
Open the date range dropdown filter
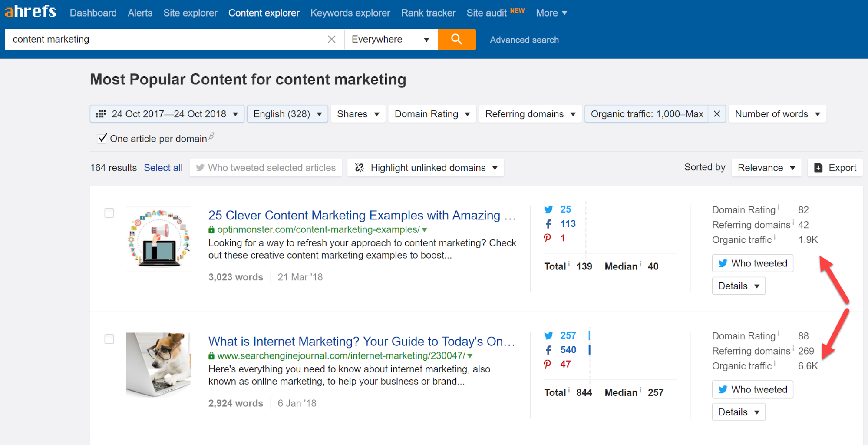(167, 114)
